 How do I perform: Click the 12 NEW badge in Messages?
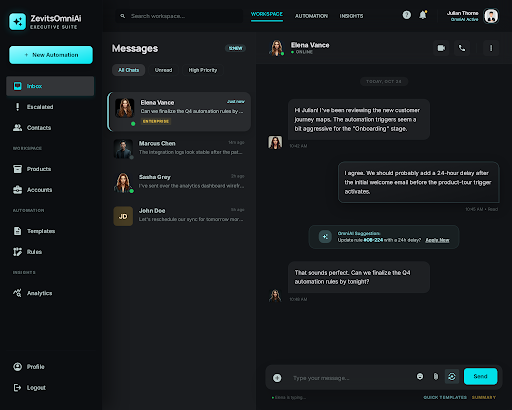[235, 48]
